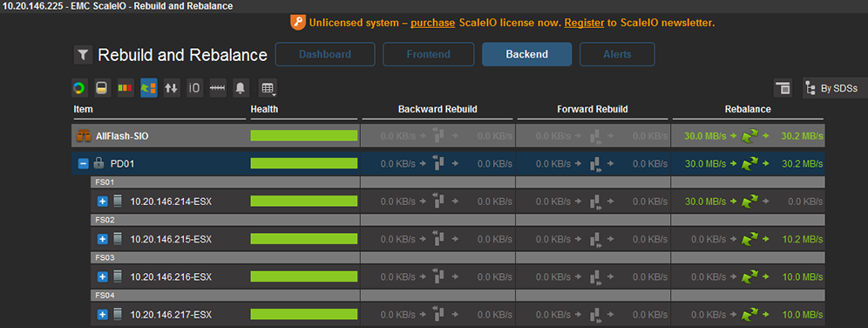Select the colorful donut overview view
868x328 pixels.
(x=79, y=87)
